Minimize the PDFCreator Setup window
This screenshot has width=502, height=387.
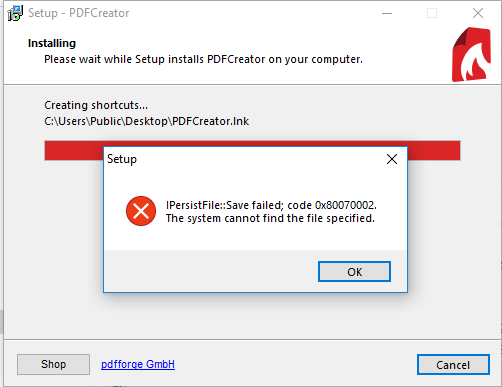click(x=387, y=13)
